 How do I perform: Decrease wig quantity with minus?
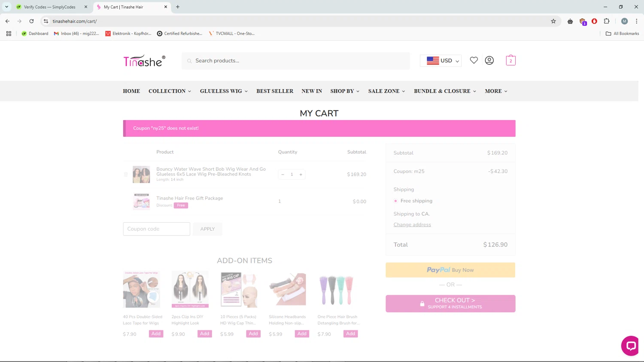pyautogui.click(x=283, y=175)
